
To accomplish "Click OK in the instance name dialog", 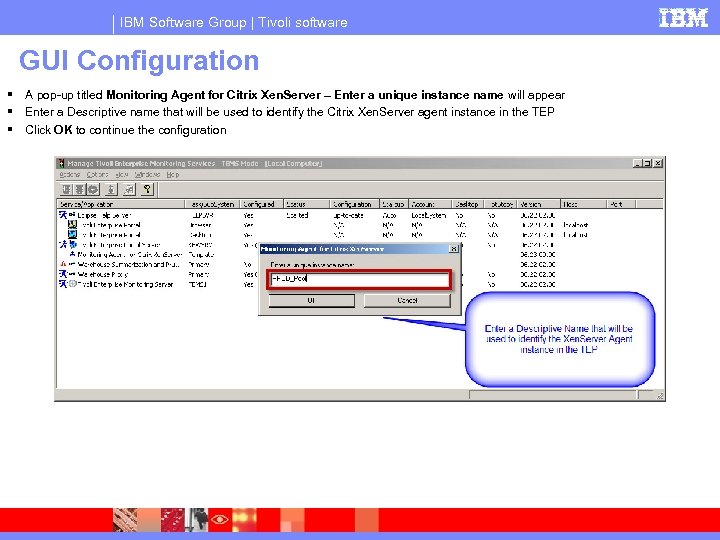I will click(311, 300).
